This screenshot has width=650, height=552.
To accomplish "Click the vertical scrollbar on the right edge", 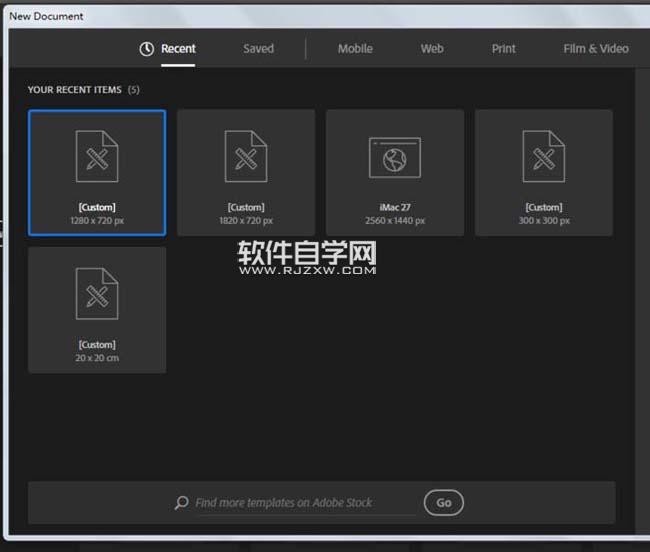I will pos(639,300).
